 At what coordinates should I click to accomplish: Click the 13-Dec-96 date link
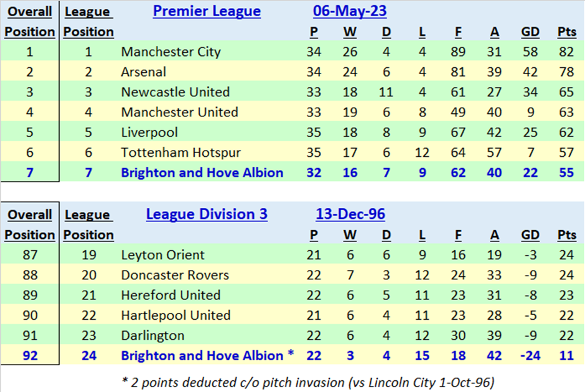(350, 214)
